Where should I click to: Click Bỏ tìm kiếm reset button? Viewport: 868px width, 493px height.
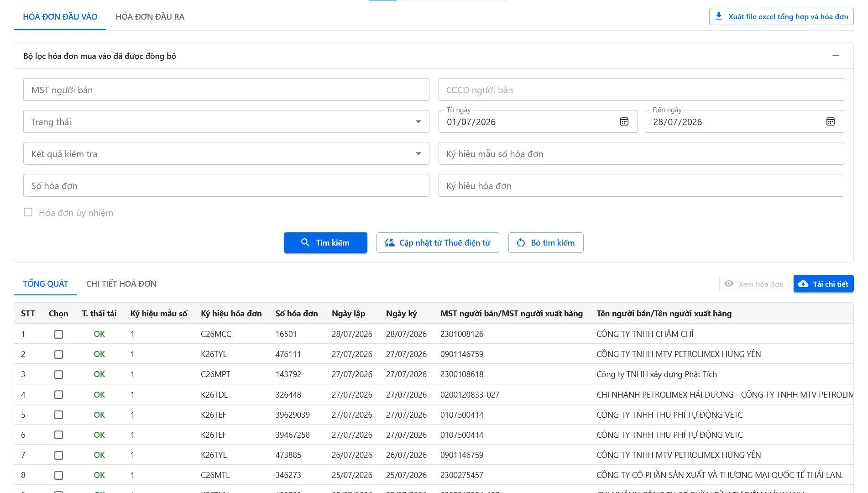click(546, 242)
